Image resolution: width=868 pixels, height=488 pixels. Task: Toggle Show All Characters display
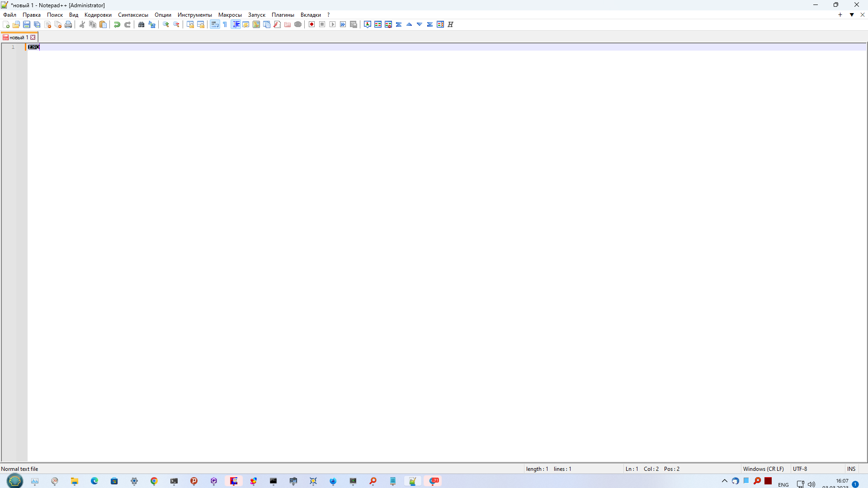[x=225, y=24]
